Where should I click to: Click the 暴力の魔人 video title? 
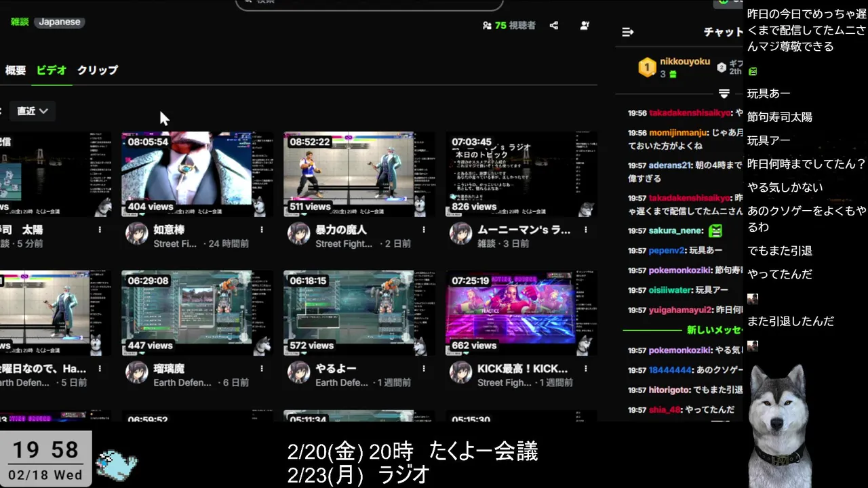tap(341, 230)
